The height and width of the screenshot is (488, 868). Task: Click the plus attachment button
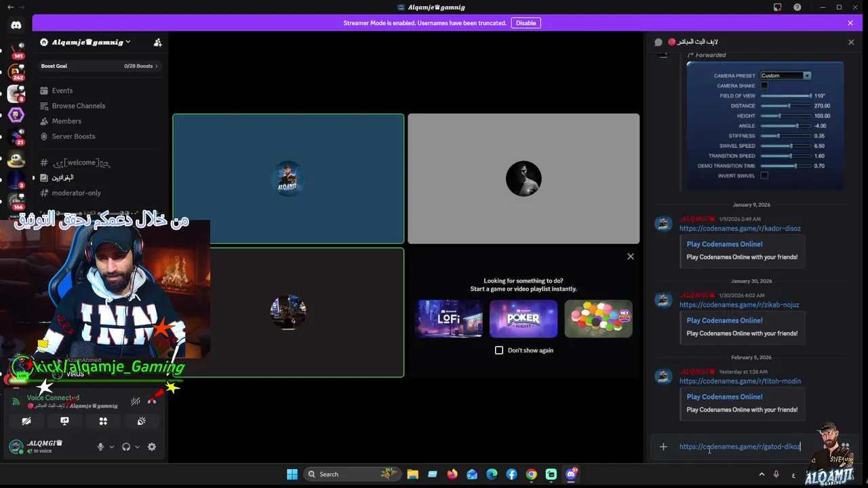(x=663, y=447)
